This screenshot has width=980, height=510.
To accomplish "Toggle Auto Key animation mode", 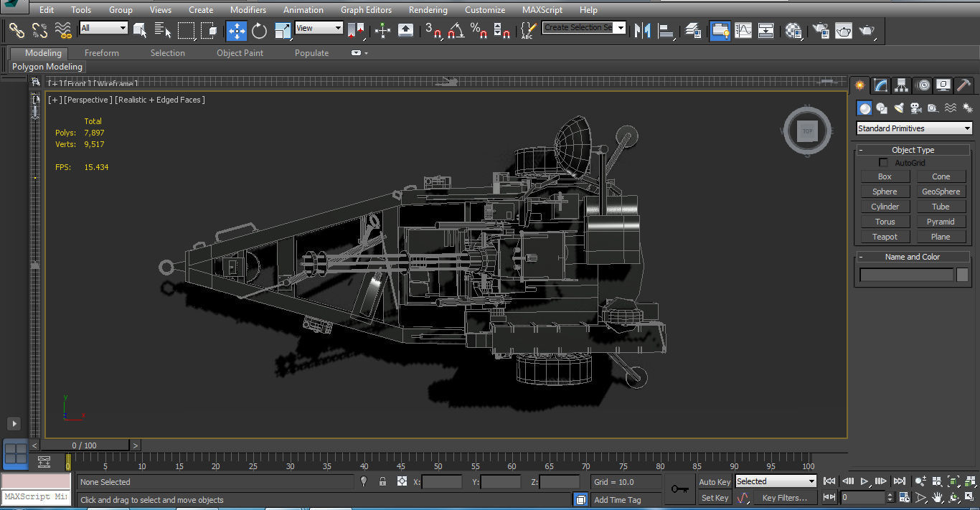I will tap(714, 482).
